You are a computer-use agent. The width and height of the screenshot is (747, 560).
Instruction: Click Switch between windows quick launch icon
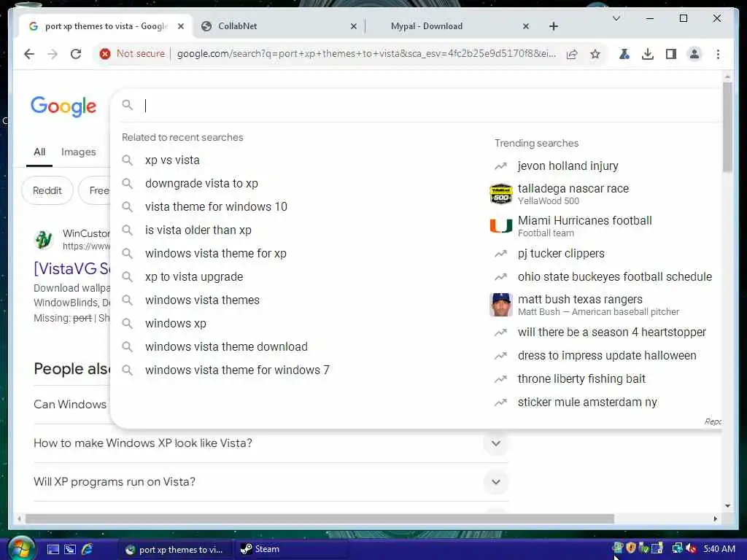[70, 550]
